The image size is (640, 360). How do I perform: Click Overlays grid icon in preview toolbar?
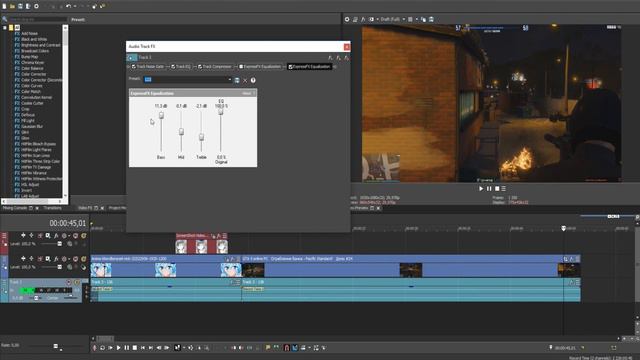pyautogui.click(x=410, y=19)
